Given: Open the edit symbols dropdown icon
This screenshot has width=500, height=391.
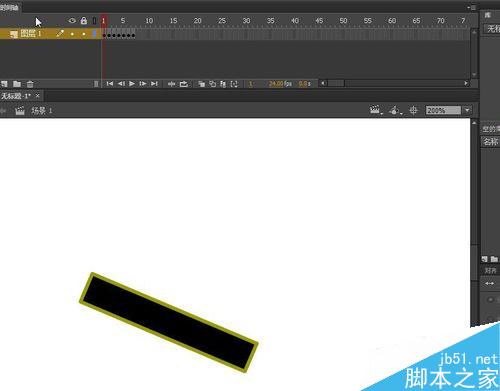Looking at the screenshot, I should click(396, 110).
